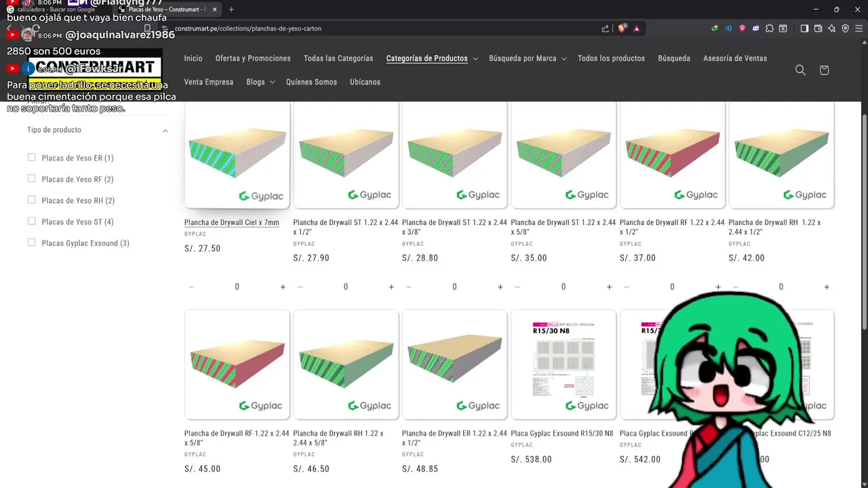Decrease quantity for Drywall ST x 5/8"
This screenshot has width=868, height=488.
(517, 287)
